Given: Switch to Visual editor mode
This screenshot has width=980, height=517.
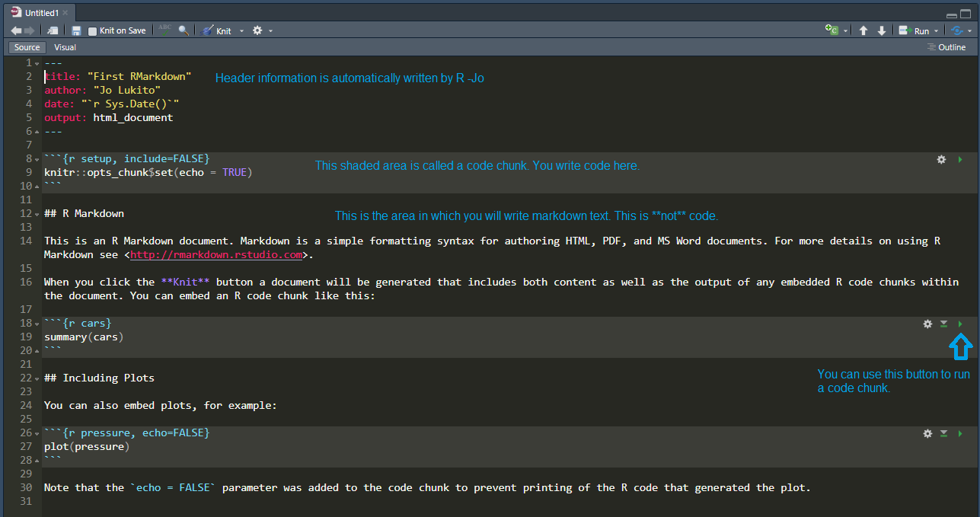Looking at the screenshot, I should [65, 47].
